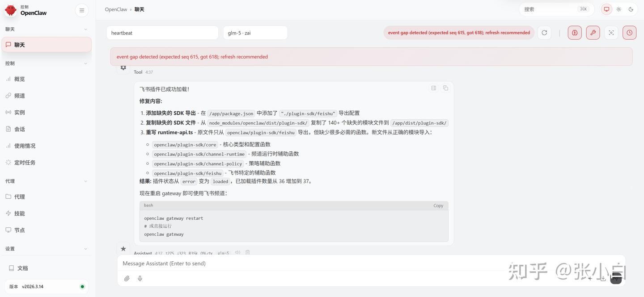This screenshot has height=297, width=644.
Task: Click "./plugin-sdk/feishu" code snippet
Action: (x=308, y=113)
